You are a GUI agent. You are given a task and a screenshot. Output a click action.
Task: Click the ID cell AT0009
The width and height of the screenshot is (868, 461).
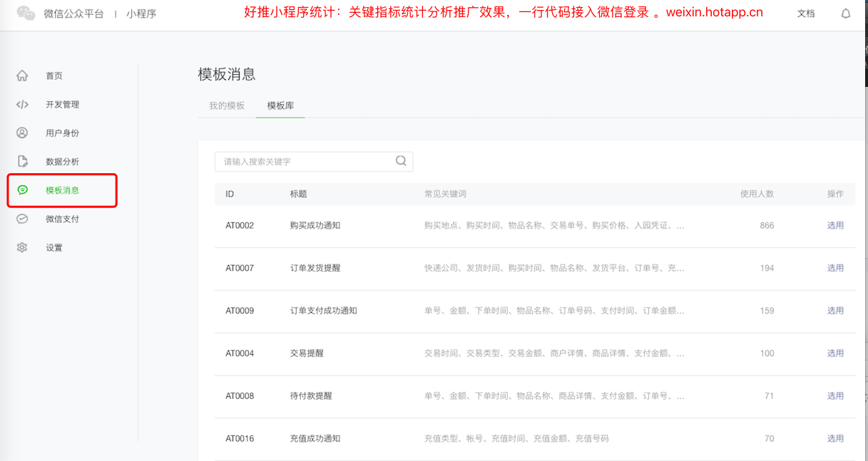click(x=240, y=311)
